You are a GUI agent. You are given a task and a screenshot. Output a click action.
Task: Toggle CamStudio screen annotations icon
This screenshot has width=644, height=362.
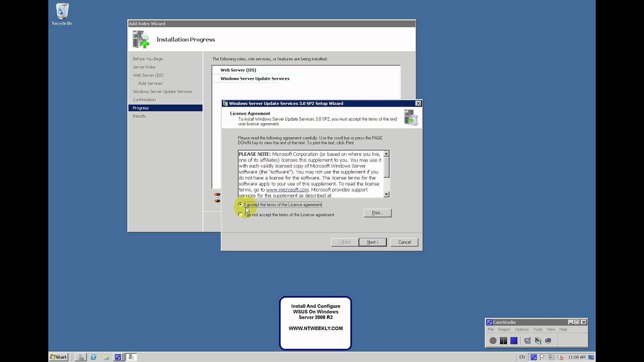tap(527, 340)
